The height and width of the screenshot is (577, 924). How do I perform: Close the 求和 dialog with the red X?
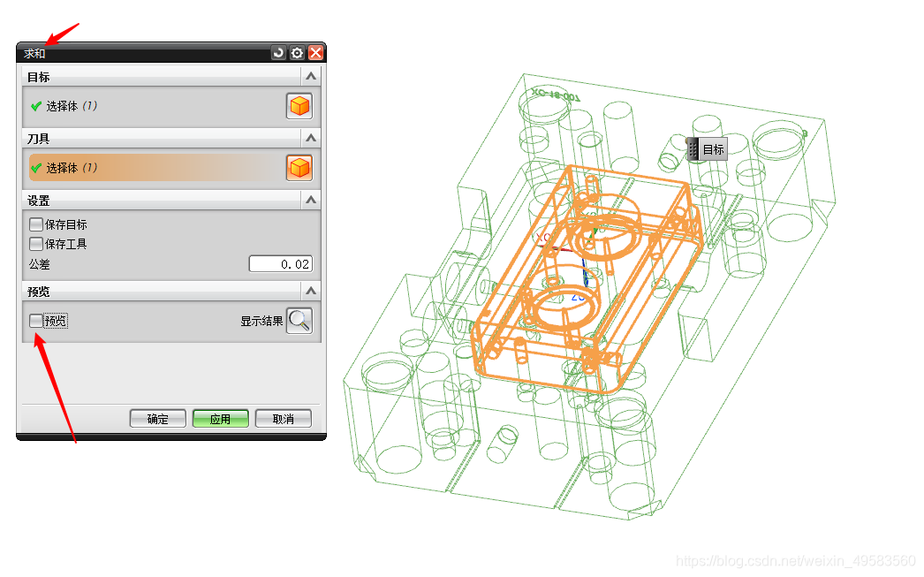tap(316, 53)
